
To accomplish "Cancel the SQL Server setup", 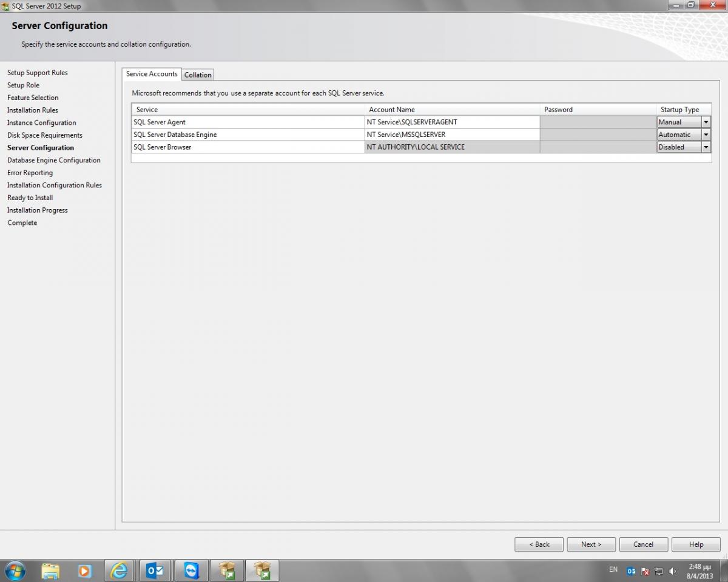I will [644, 544].
